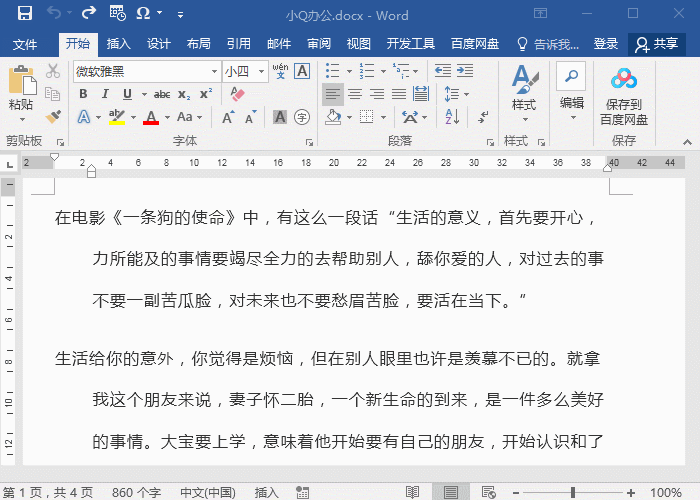
Task: Apply the red font color swatch
Action: (151, 118)
